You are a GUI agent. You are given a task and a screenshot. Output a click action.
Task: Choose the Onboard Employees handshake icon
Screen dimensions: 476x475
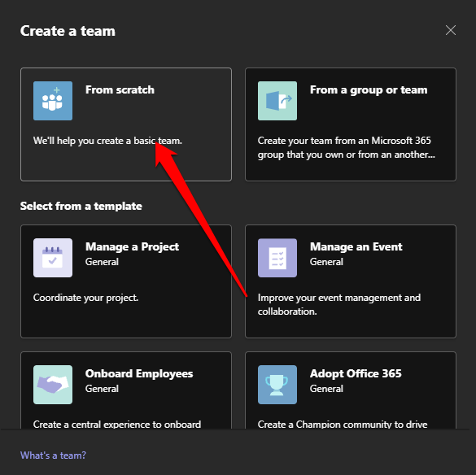point(53,385)
